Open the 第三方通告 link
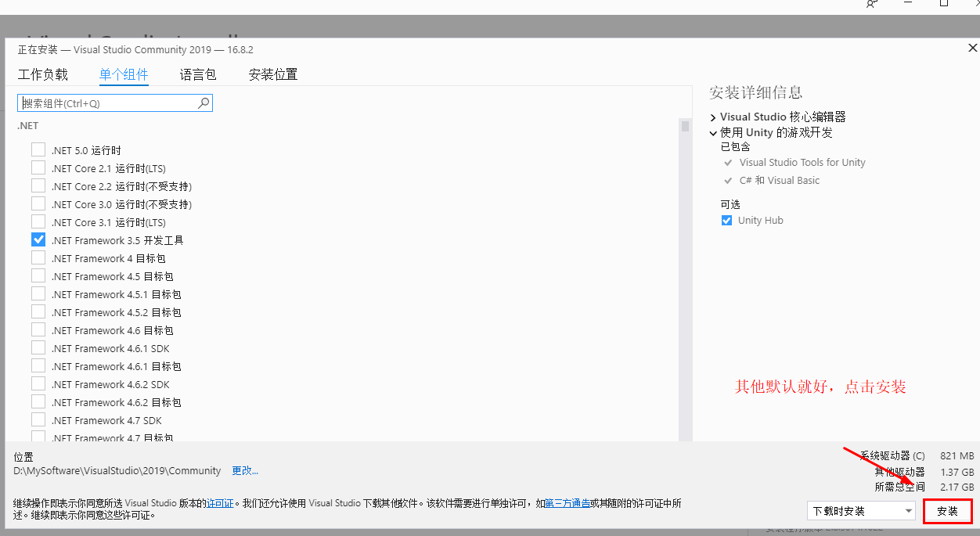The width and height of the screenshot is (980, 536). (x=567, y=503)
